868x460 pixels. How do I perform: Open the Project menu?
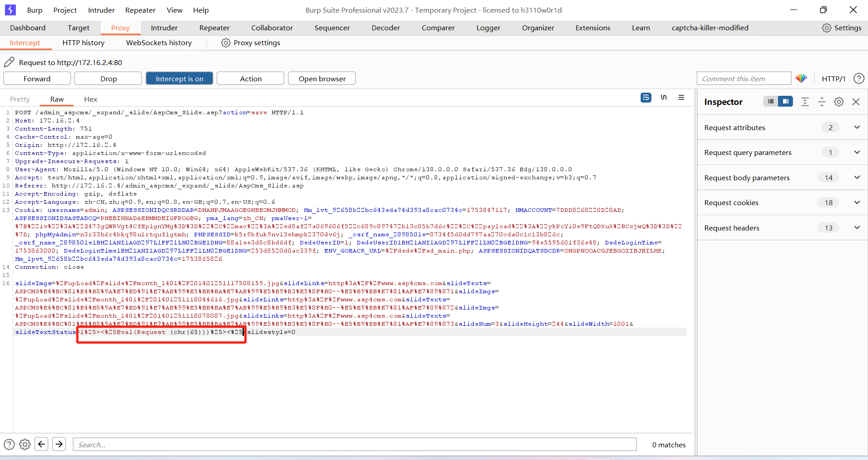click(65, 10)
